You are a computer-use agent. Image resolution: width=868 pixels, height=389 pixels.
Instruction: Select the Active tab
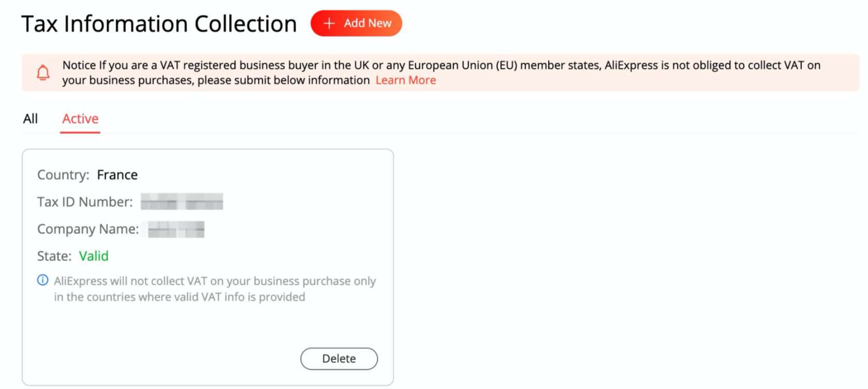click(x=80, y=119)
